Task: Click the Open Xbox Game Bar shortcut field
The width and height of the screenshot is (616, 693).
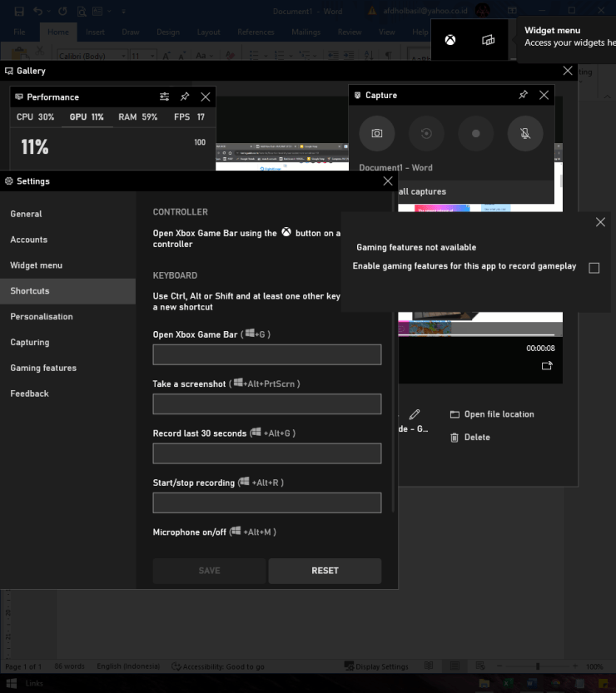Action: tap(267, 354)
